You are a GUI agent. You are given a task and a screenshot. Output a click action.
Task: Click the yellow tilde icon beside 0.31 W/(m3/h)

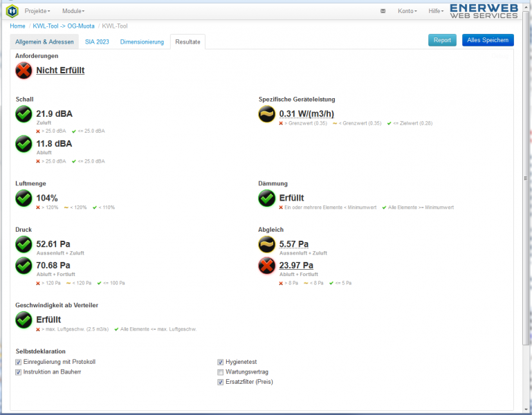266,114
